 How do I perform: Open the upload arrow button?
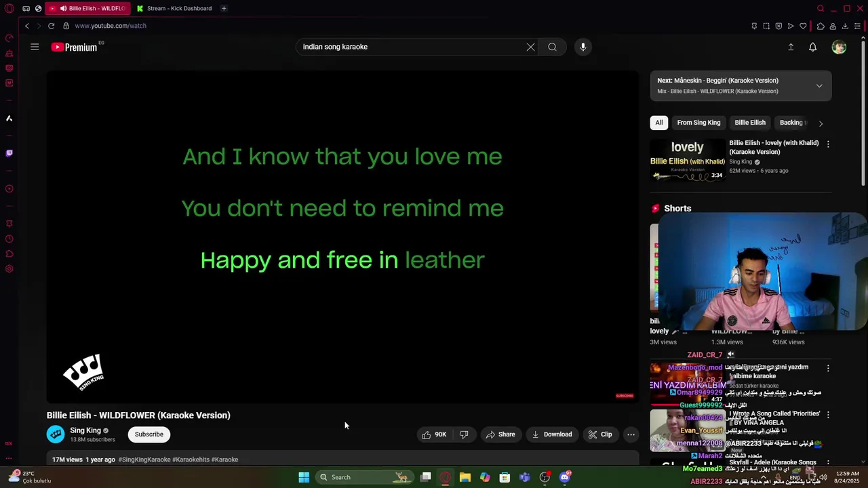(791, 47)
